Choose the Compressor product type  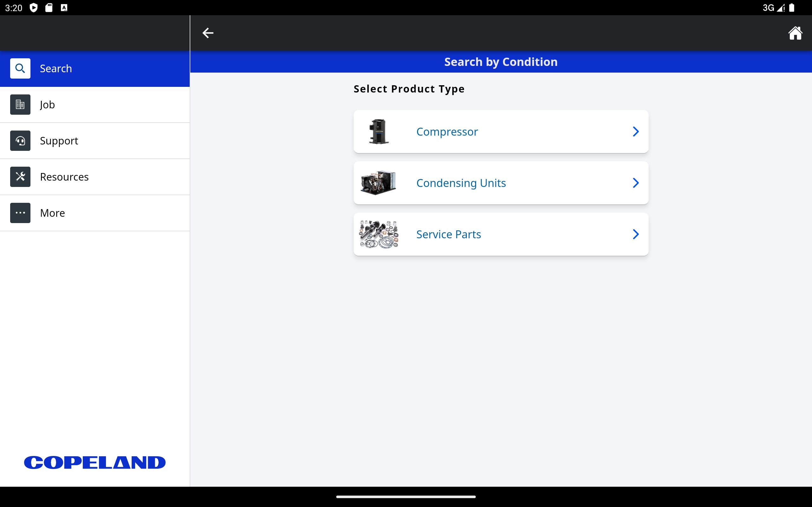click(447, 132)
